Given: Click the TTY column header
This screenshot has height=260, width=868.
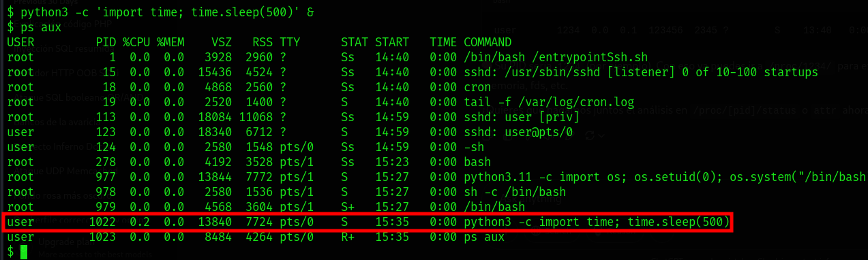Looking at the screenshot, I should tap(290, 42).
